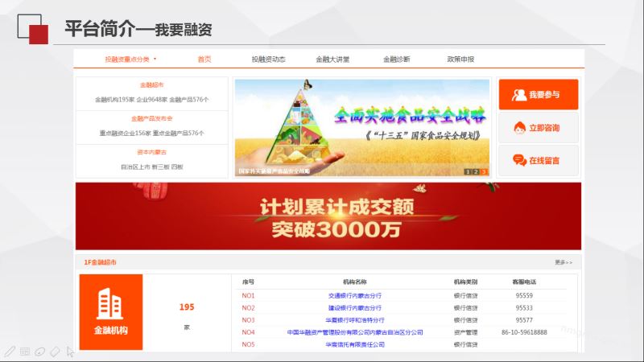644x362 pixels.
Task: Select the eraser tool icon
Action: (55, 352)
